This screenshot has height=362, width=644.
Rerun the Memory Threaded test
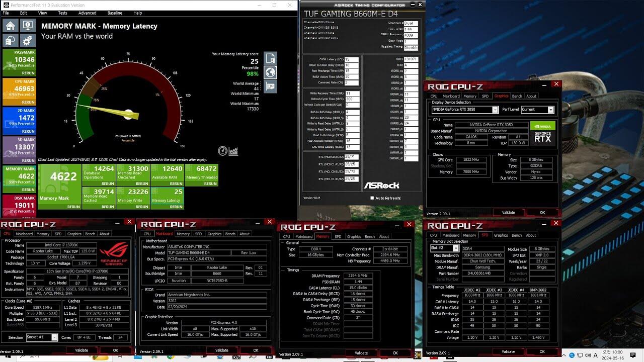pos(210,184)
